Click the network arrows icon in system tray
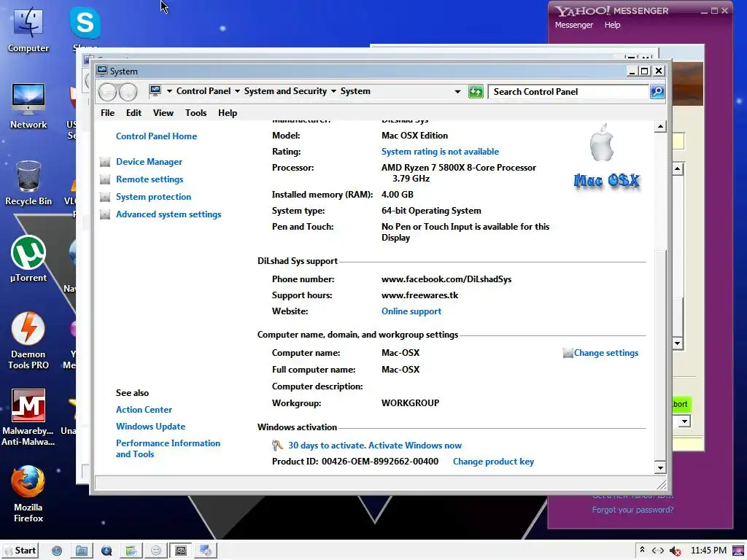The height and width of the screenshot is (560, 747). pos(658,551)
